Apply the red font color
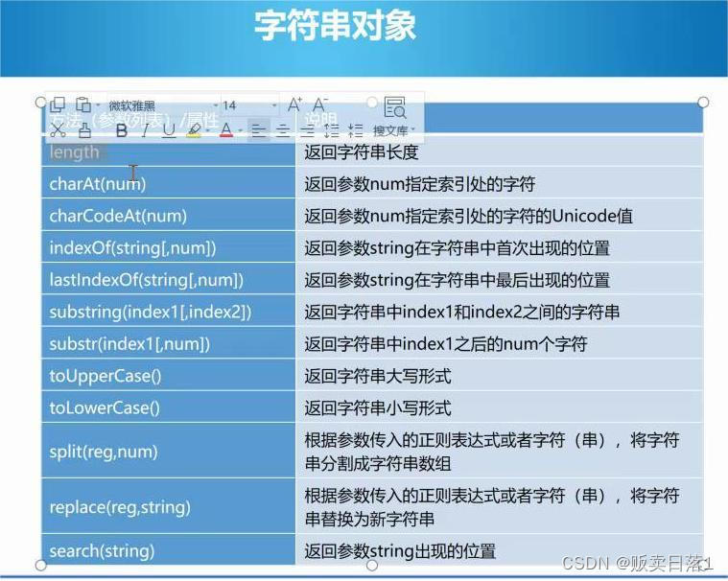 (226, 130)
